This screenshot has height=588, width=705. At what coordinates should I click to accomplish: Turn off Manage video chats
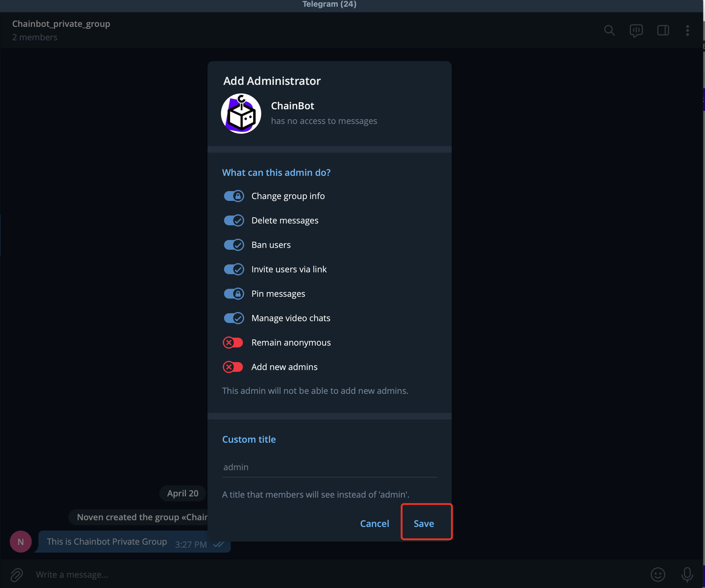(x=234, y=318)
